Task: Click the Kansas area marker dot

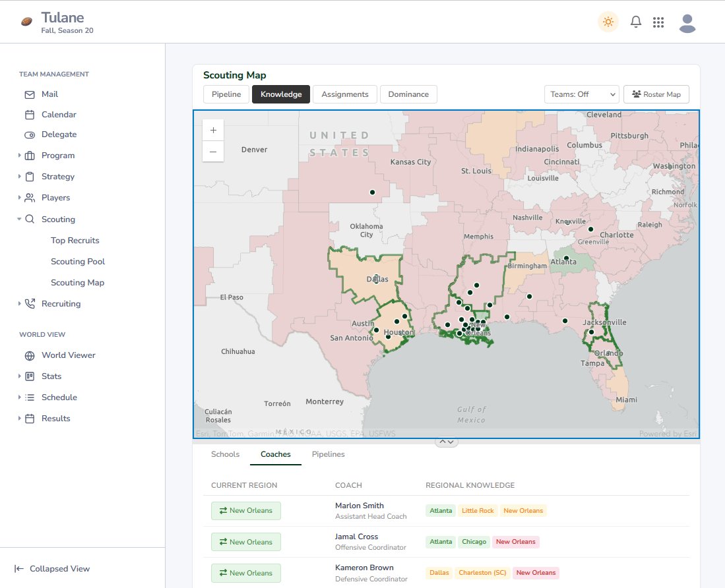Action: pyautogui.click(x=372, y=192)
